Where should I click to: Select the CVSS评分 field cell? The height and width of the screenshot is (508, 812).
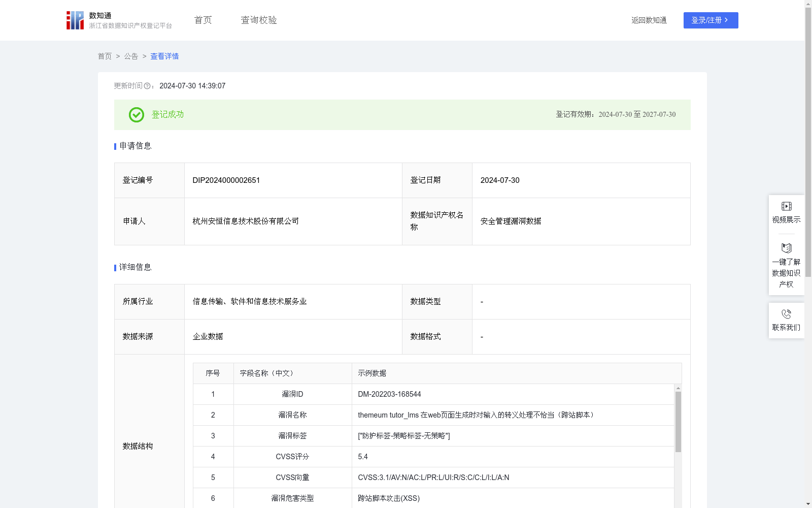click(293, 457)
